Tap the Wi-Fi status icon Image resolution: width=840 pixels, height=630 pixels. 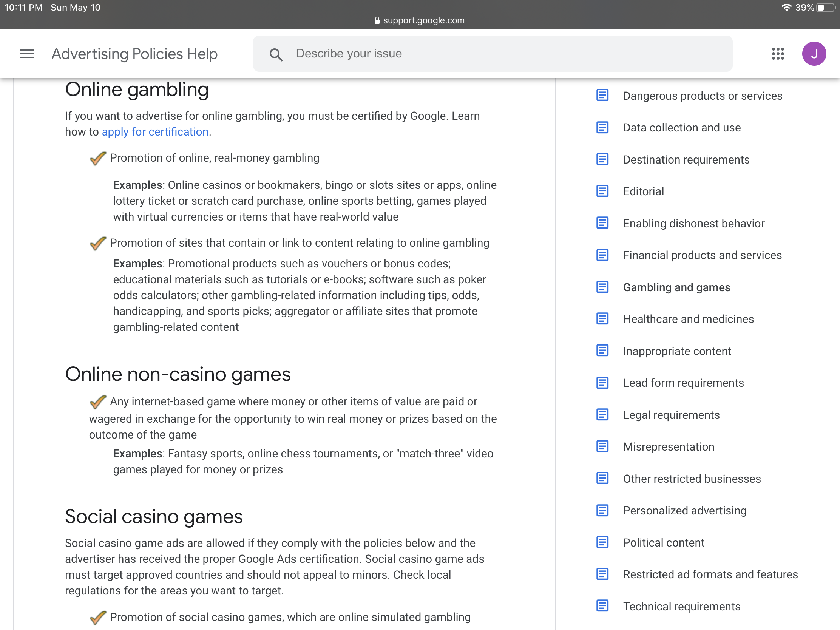click(x=786, y=7)
